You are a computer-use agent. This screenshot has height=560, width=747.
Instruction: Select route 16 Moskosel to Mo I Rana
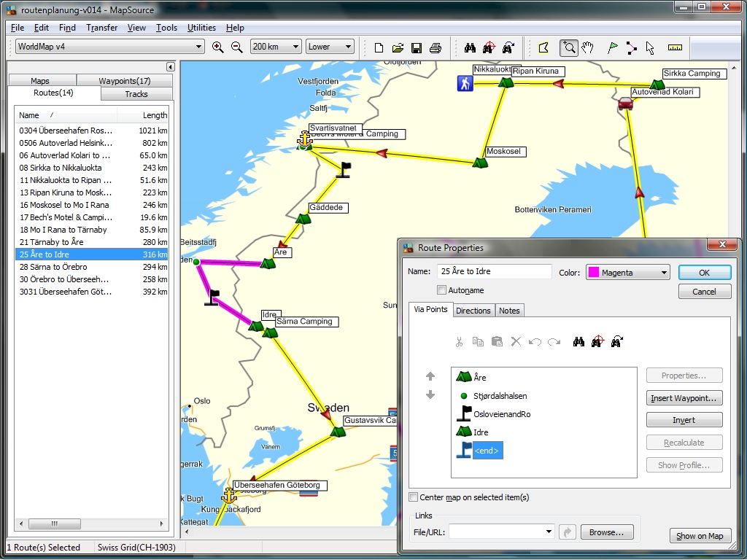pyautogui.click(x=93, y=205)
